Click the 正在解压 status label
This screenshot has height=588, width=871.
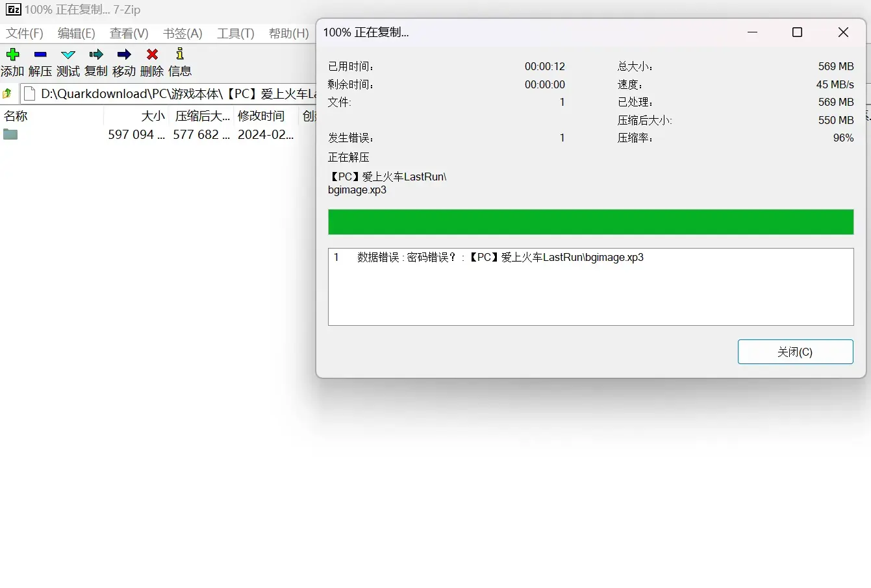coord(349,157)
